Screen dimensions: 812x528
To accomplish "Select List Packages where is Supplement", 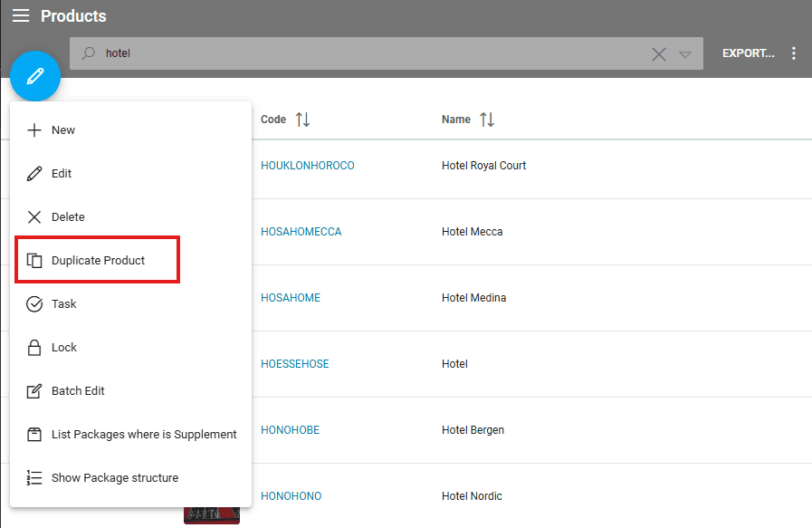I will tap(144, 435).
